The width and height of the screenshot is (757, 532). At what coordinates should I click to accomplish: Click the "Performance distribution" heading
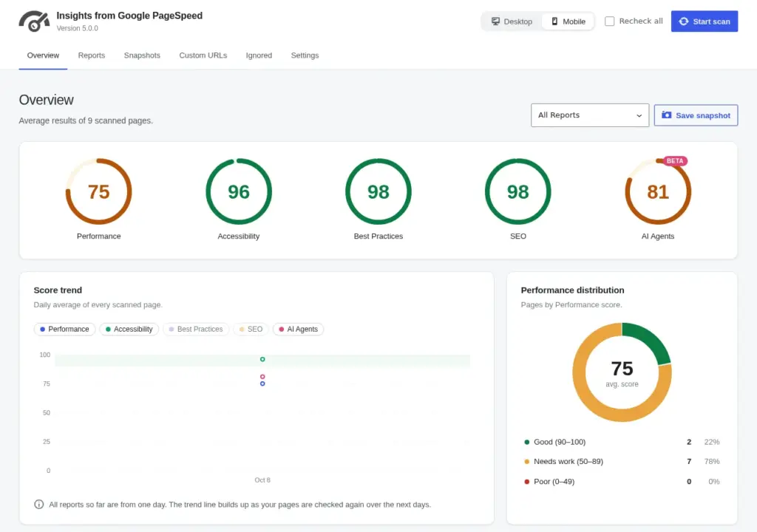click(x=572, y=290)
